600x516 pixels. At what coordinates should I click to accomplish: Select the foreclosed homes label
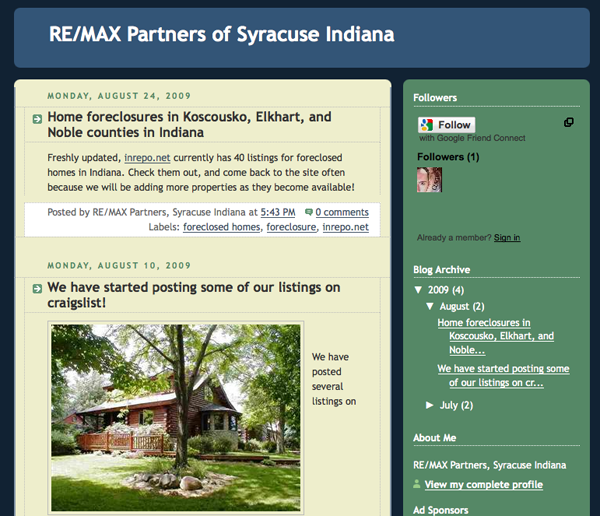[x=222, y=227]
